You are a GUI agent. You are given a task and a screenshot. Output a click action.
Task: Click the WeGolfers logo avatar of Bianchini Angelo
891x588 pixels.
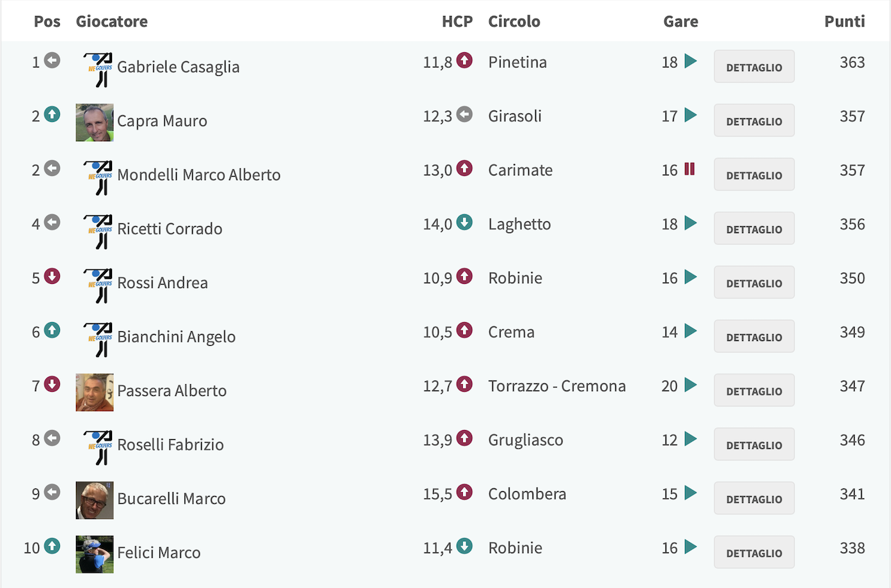tap(98, 340)
